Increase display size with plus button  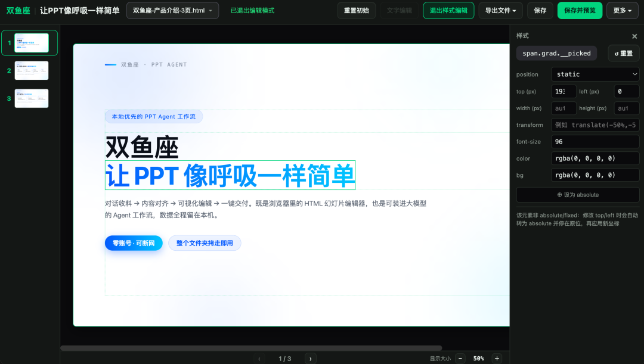click(x=497, y=358)
